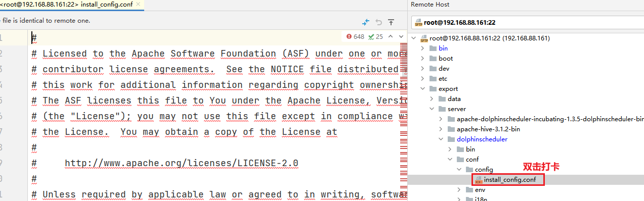Collapse the dolphinscheduler folder chevron
The height and width of the screenshot is (201, 644).
point(441,139)
